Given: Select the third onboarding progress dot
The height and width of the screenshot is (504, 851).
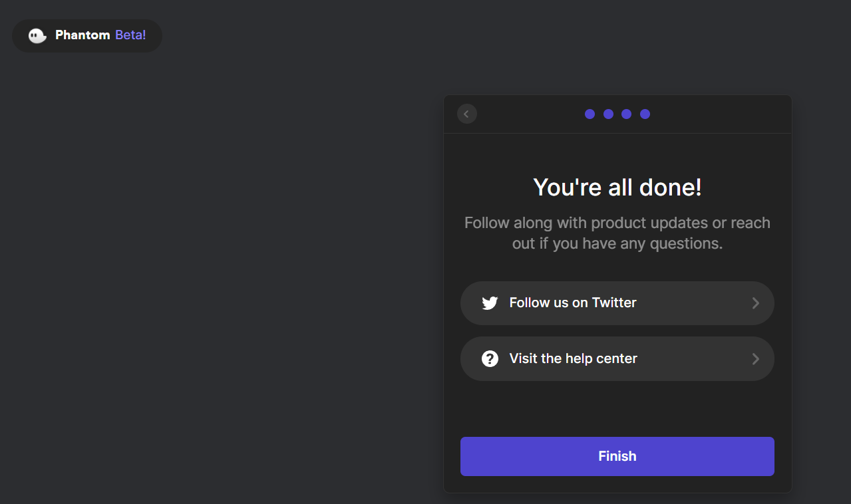Looking at the screenshot, I should 626,114.
